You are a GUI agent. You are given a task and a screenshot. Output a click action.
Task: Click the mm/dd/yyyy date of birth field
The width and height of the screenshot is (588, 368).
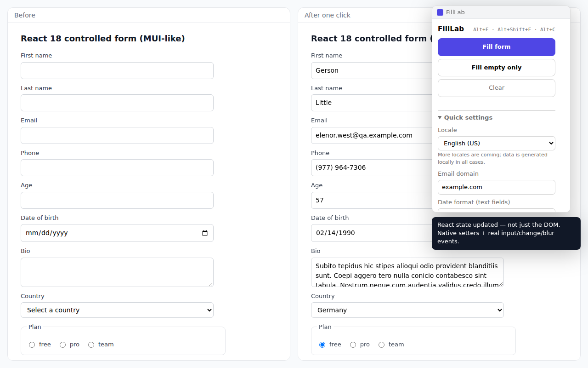(117, 233)
